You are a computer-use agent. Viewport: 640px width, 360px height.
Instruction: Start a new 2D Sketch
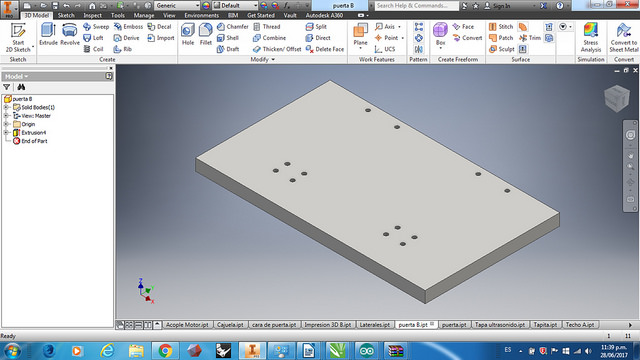point(18,38)
